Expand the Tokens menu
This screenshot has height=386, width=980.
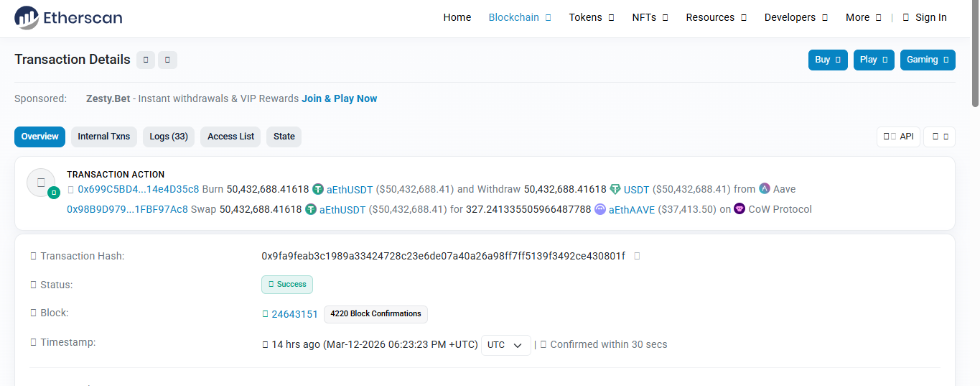[x=592, y=17]
